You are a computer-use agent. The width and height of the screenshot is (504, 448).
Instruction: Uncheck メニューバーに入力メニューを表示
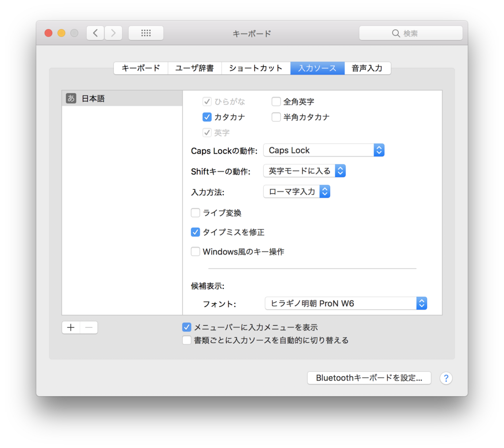tap(187, 327)
